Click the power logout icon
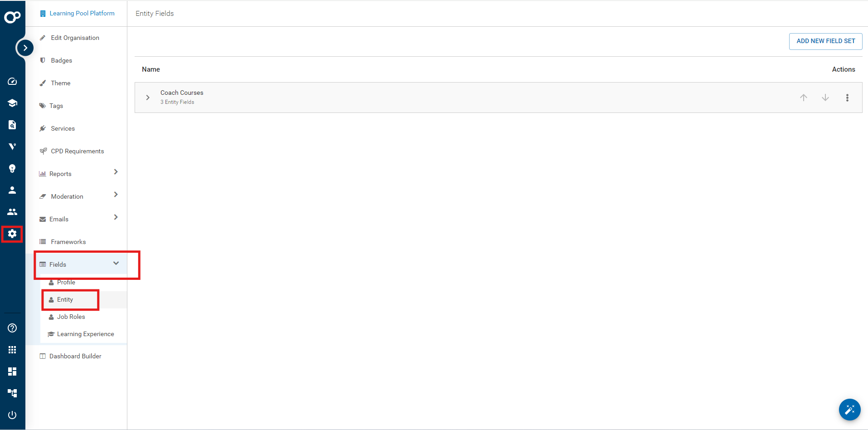The width and height of the screenshot is (868, 430). [x=12, y=415]
